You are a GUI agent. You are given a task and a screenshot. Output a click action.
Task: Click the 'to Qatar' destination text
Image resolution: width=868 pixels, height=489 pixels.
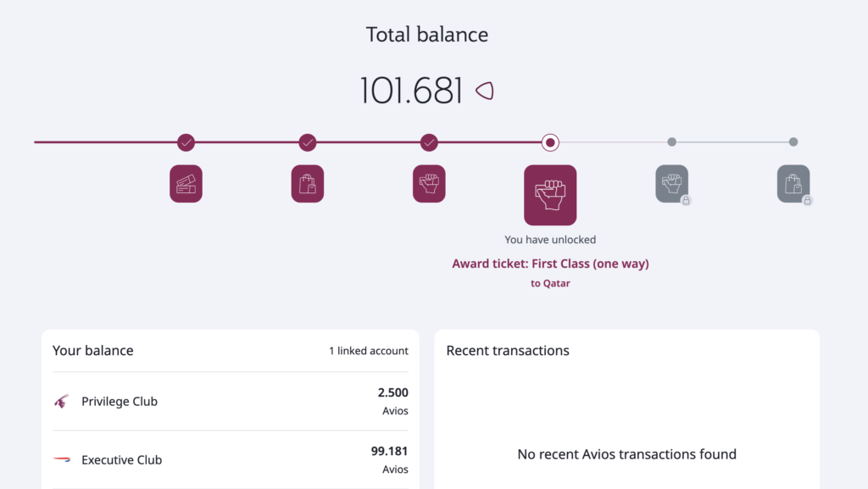coord(550,283)
